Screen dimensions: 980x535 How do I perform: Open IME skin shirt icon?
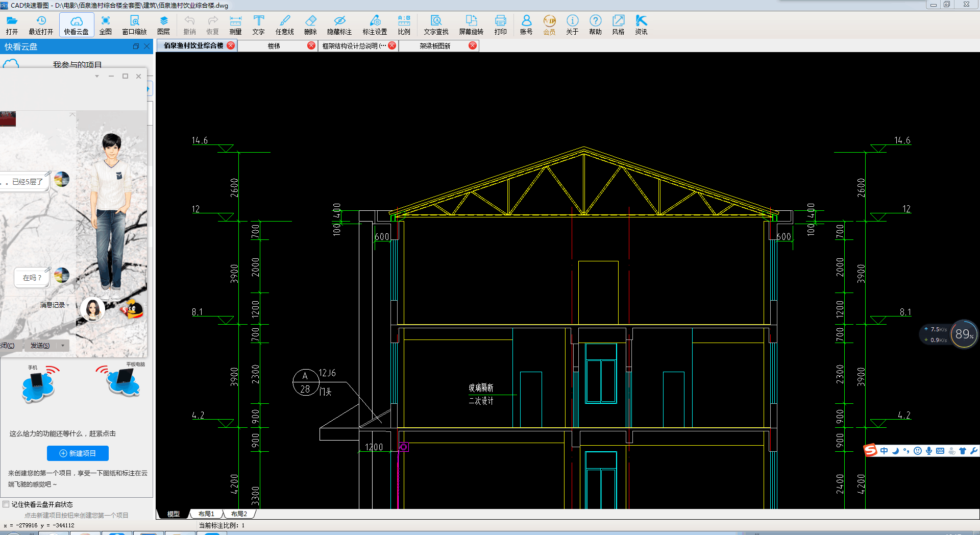click(963, 451)
